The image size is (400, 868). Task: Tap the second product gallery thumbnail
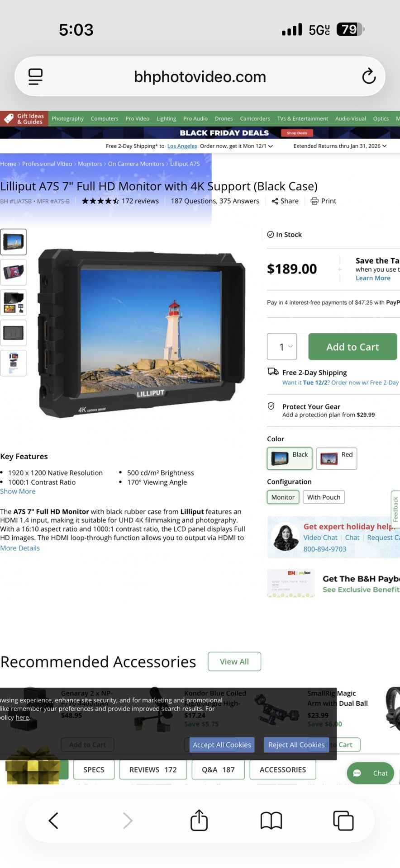pyautogui.click(x=13, y=272)
